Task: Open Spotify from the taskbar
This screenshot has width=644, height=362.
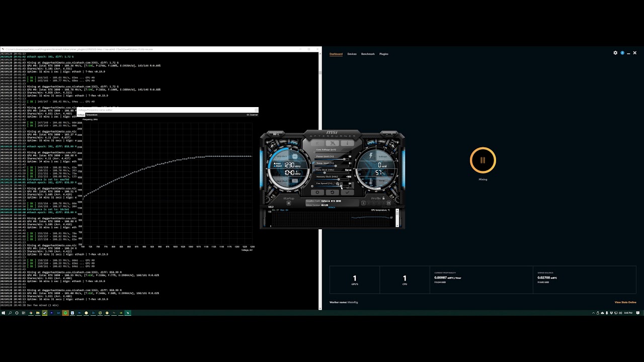Action: (65, 313)
